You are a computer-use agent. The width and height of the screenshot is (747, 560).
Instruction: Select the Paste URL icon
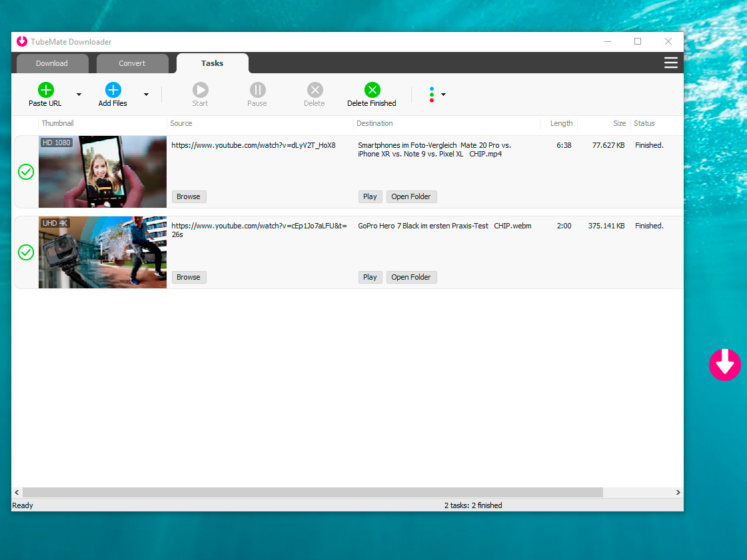(x=45, y=89)
